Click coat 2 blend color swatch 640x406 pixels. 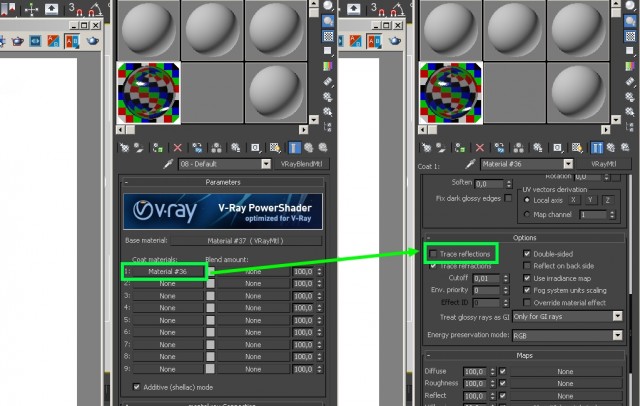pos(210,284)
